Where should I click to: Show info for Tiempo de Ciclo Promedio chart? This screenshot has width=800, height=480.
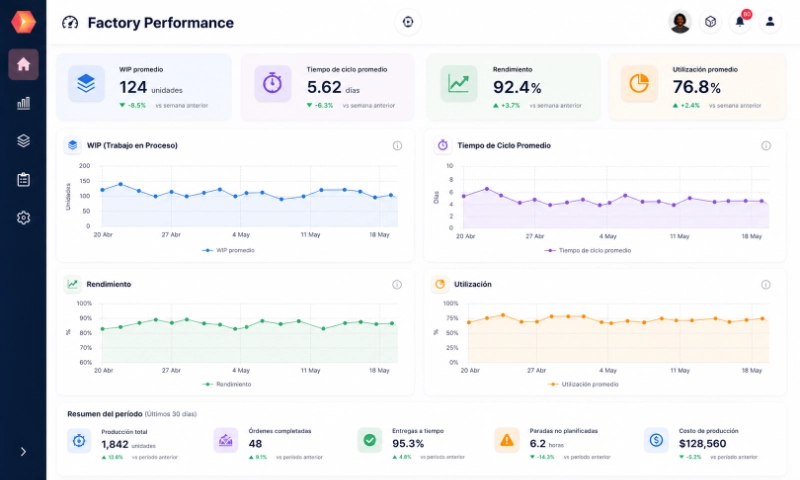tap(766, 146)
